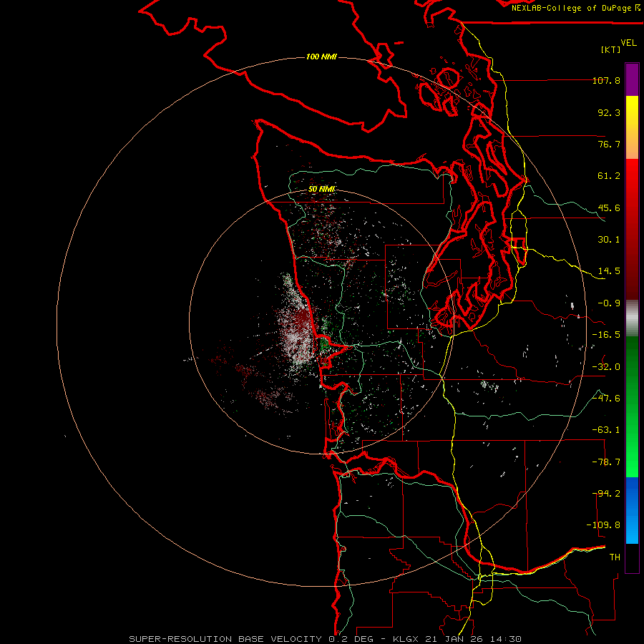Click the -16.5 velocity legend value
This screenshot has width=644, height=644.
(606, 335)
